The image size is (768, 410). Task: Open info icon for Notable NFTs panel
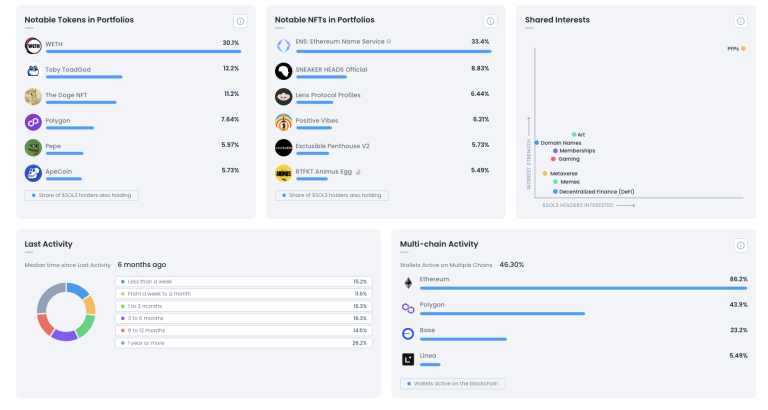point(489,21)
